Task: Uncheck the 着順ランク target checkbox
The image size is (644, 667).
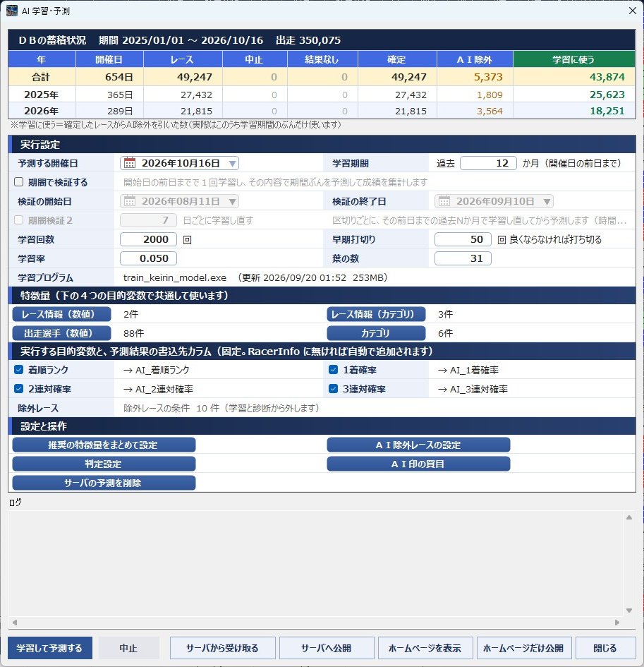Action: coord(19,370)
